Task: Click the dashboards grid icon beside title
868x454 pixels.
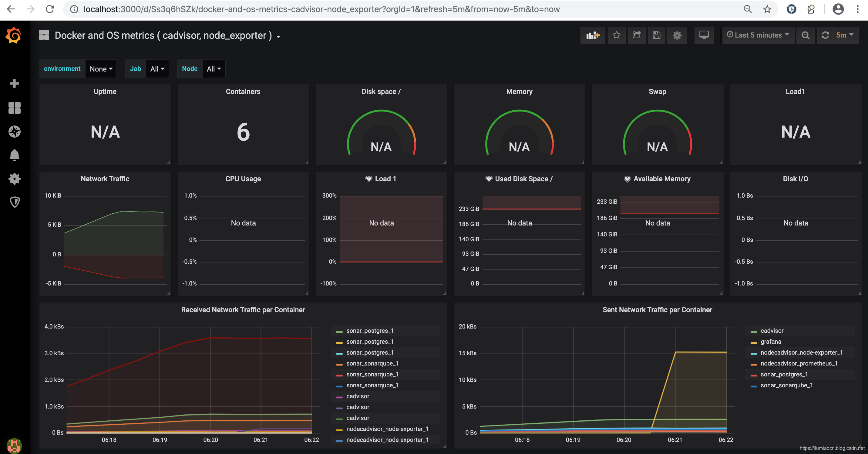Action: [x=44, y=35]
